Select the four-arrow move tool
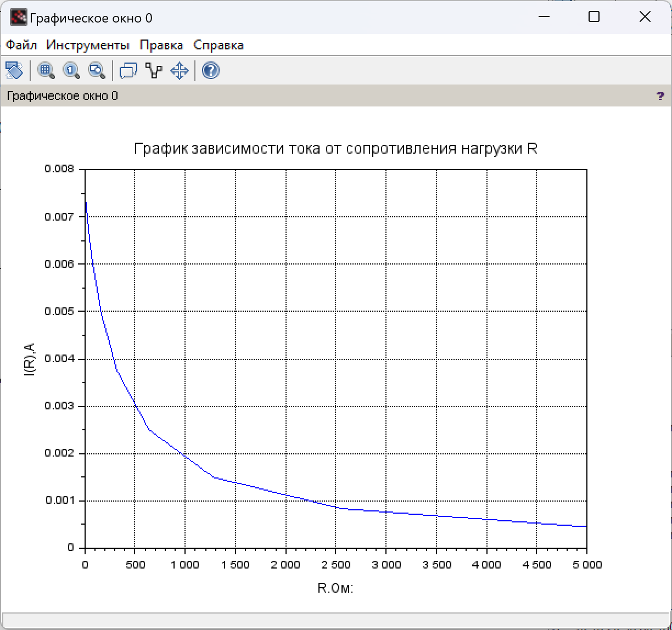The image size is (672, 630). click(180, 70)
